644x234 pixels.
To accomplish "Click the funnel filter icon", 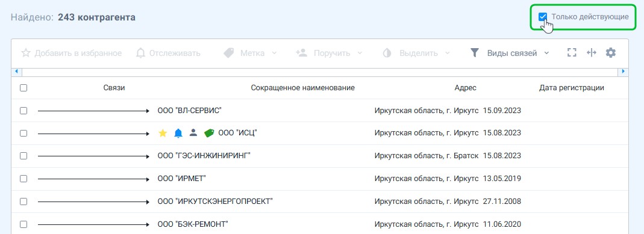I will 475,53.
